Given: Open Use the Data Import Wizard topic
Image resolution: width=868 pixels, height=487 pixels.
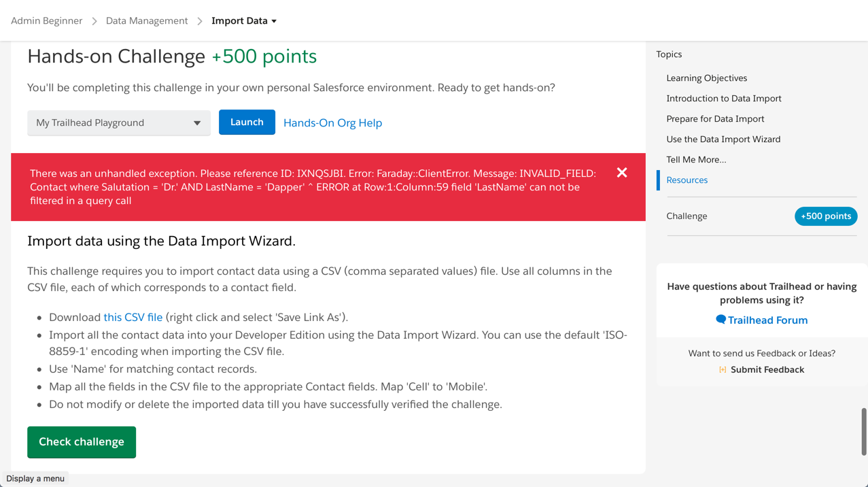Looking at the screenshot, I should click(723, 139).
